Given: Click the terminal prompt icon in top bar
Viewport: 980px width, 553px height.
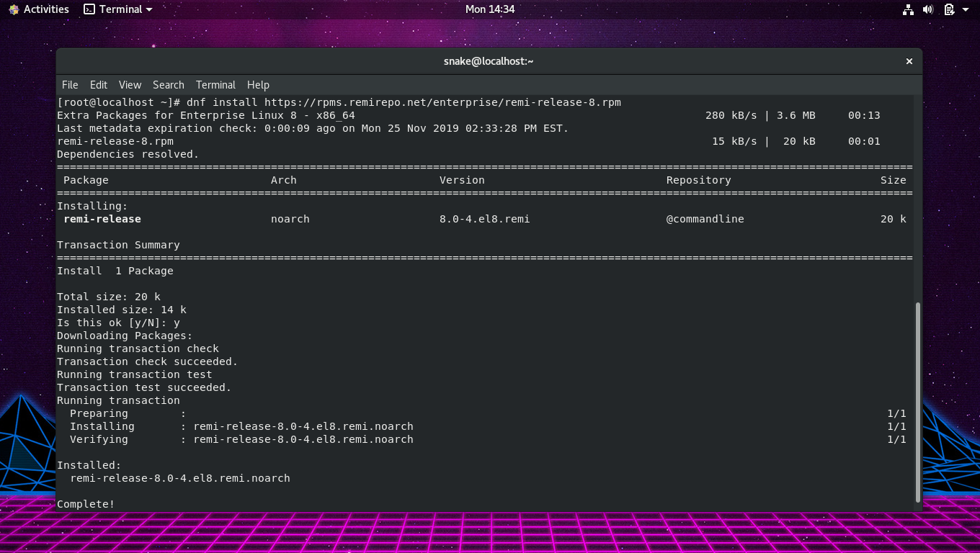Looking at the screenshot, I should point(89,9).
